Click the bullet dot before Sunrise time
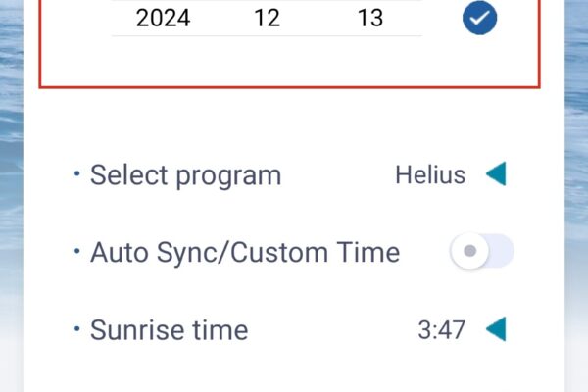This screenshot has width=588, height=392. pyautogui.click(x=76, y=329)
